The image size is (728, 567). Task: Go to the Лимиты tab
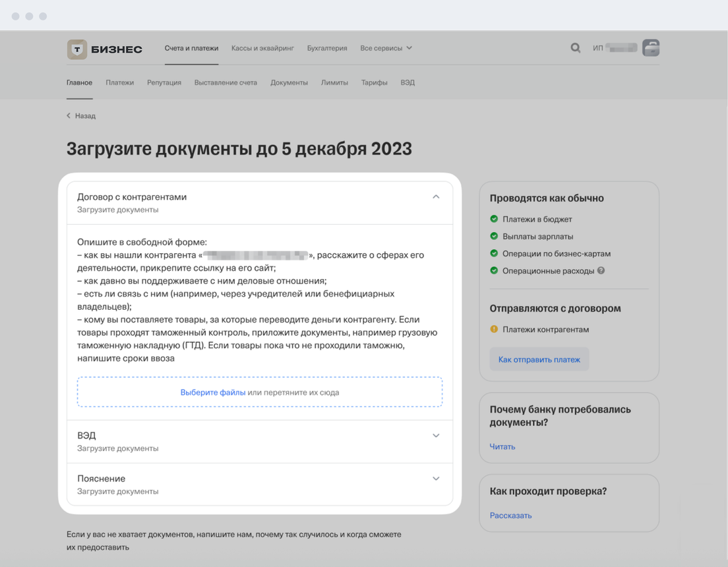click(334, 83)
